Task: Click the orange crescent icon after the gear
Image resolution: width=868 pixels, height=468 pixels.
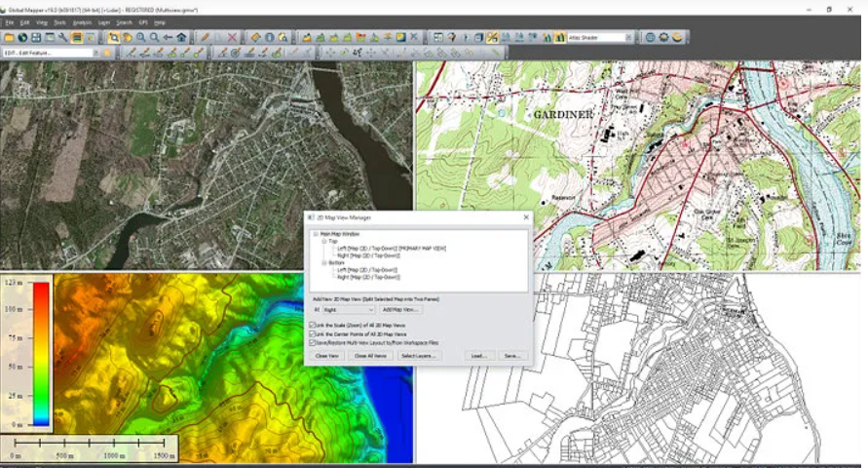Action: pyautogui.click(x=677, y=38)
